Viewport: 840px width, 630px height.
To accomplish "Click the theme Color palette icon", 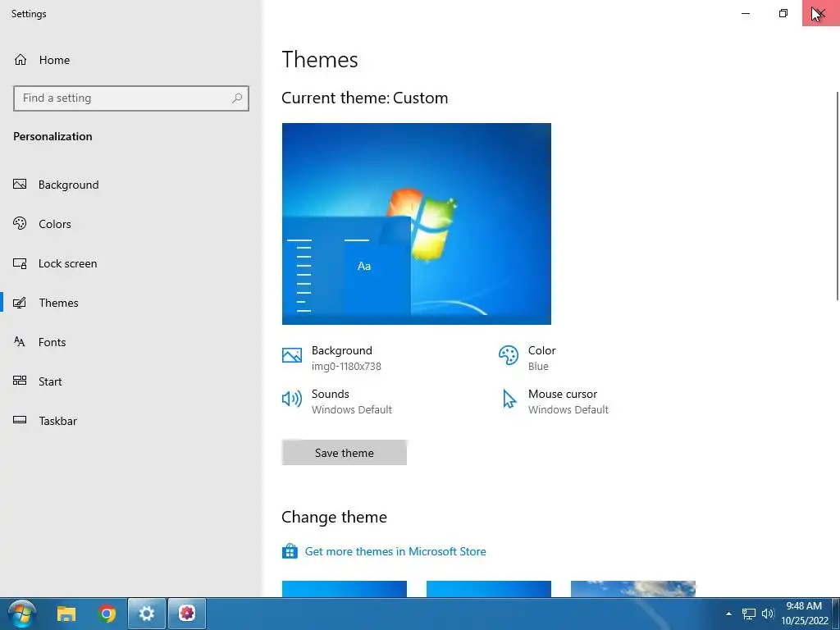I will pos(509,355).
